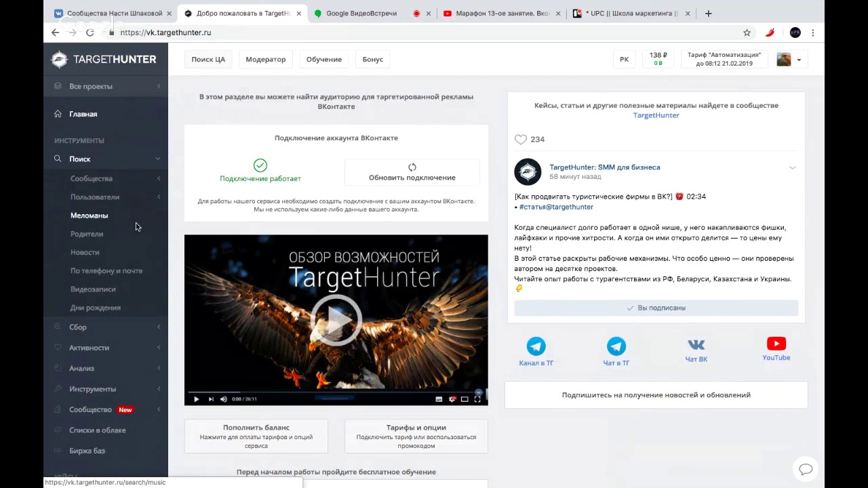
Task: Open video player settings gear
Action: [x=452, y=399]
